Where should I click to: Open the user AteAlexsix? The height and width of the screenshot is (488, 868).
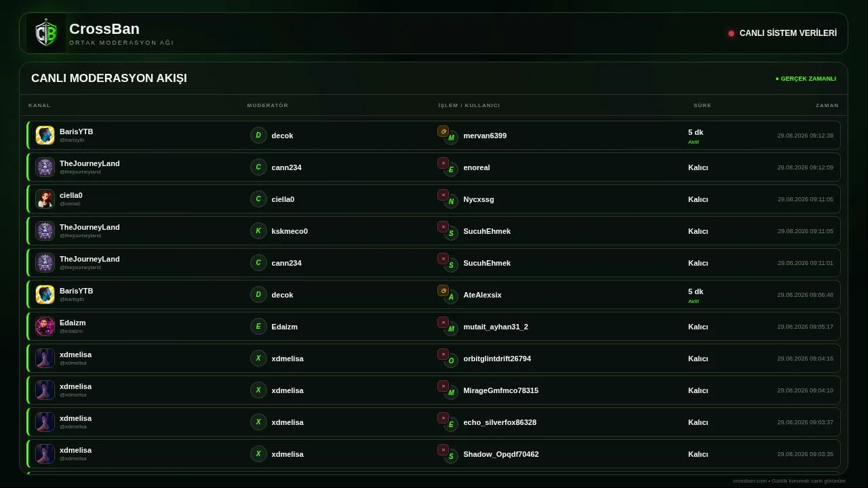(x=482, y=295)
